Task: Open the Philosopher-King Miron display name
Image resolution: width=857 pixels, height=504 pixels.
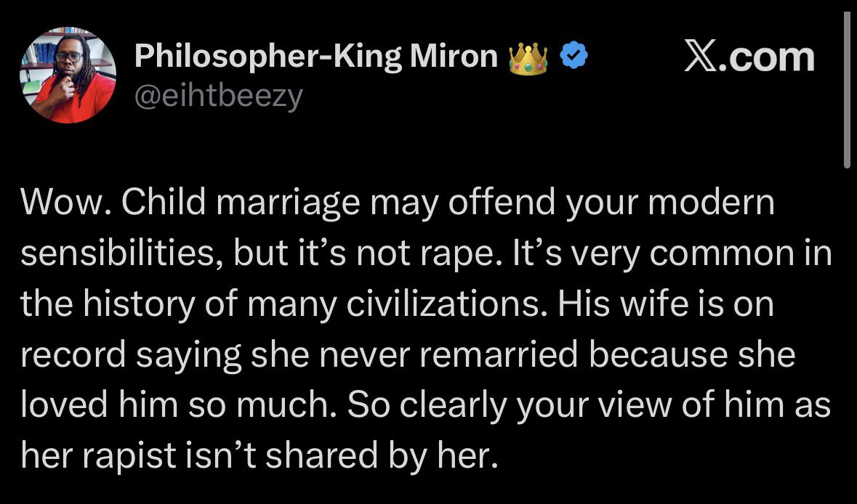Action: (316, 56)
